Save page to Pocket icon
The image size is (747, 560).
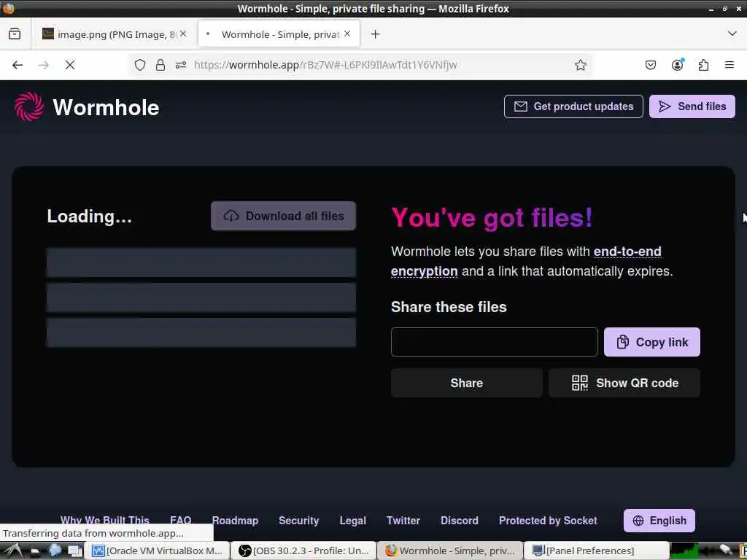click(650, 65)
